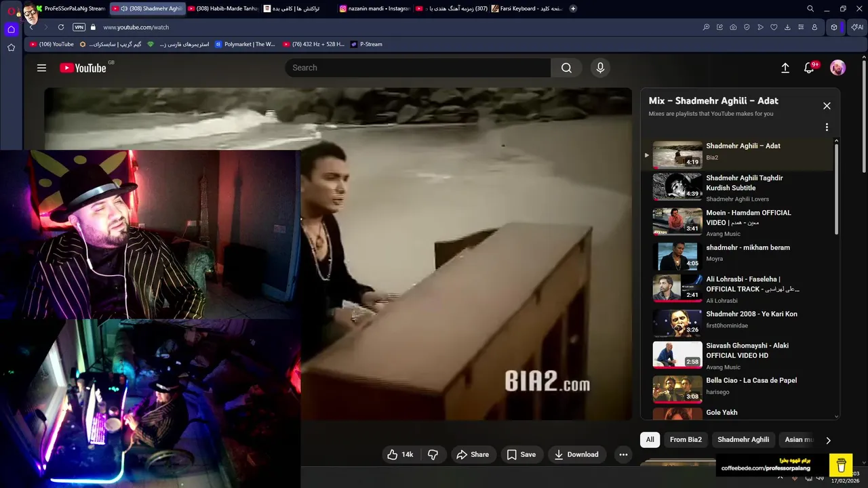Open the edit/note toolbar icon
Screen dimensions: 868x488
(x=719, y=27)
